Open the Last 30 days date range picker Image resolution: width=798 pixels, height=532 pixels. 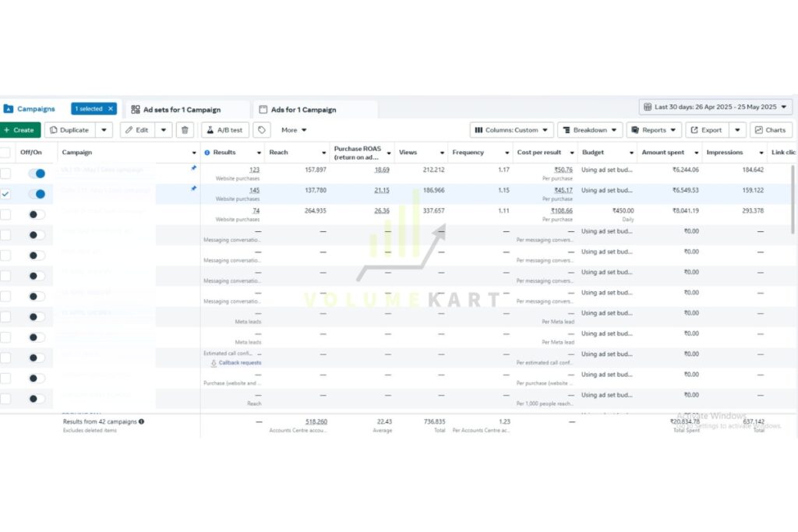tap(715, 107)
